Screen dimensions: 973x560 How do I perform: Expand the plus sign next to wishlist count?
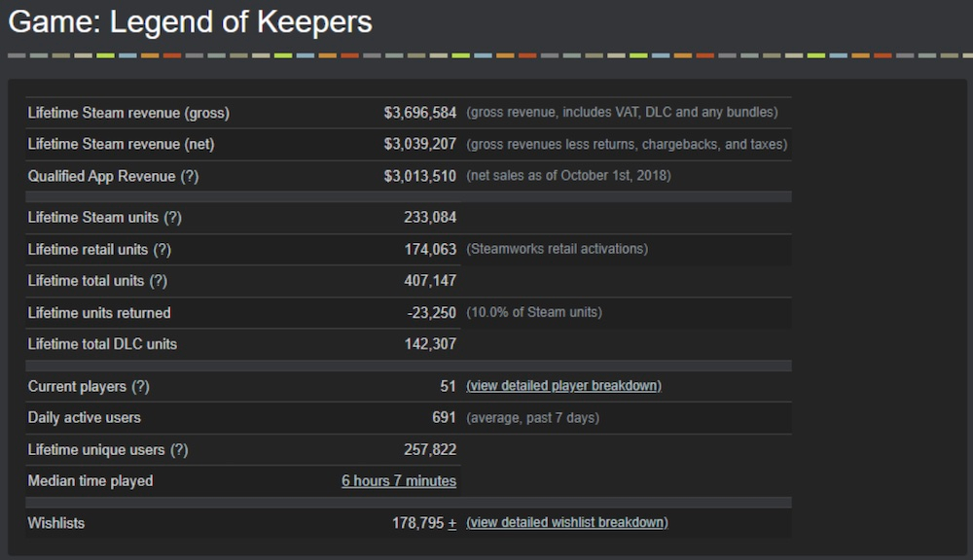pyautogui.click(x=451, y=523)
